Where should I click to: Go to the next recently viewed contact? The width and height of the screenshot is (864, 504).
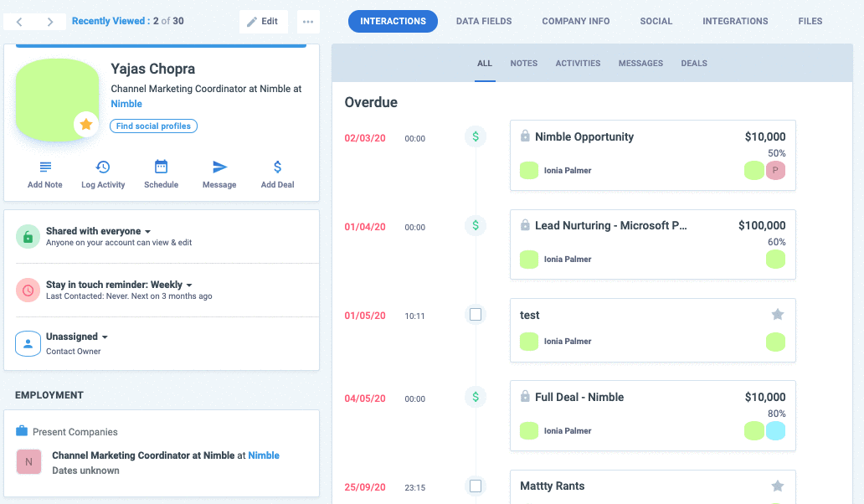50,22
